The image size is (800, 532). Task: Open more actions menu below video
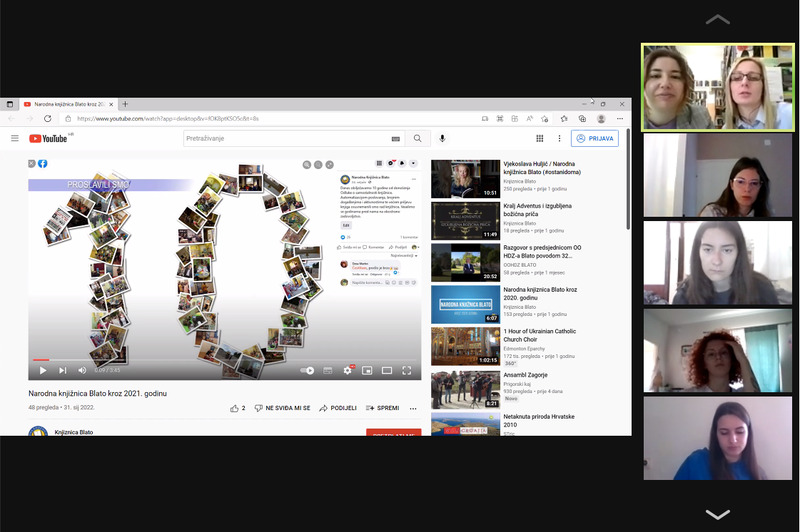[x=414, y=408]
